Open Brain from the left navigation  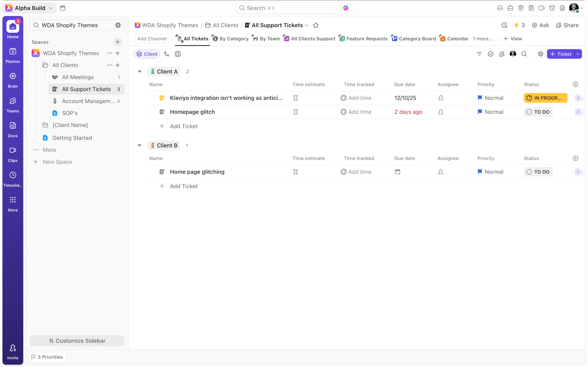pos(13,80)
